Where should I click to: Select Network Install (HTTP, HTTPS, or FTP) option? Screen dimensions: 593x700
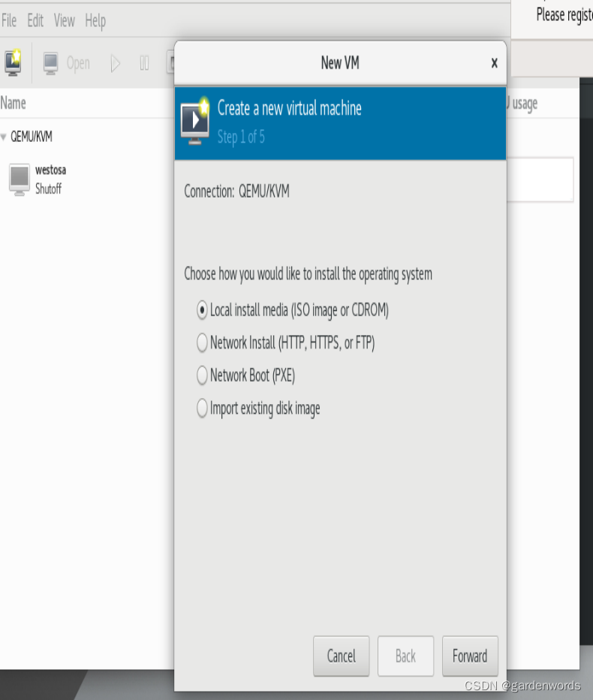285,342
